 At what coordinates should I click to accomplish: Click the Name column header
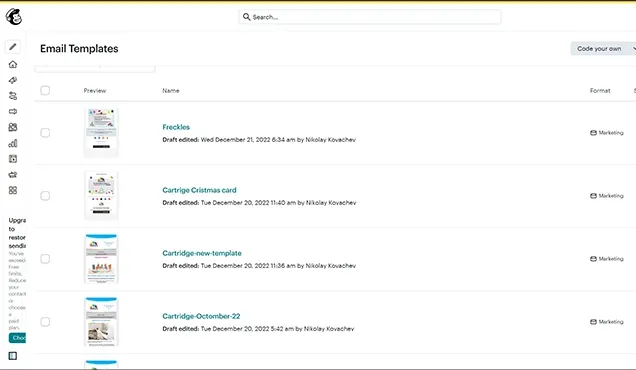click(x=171, y=90)
